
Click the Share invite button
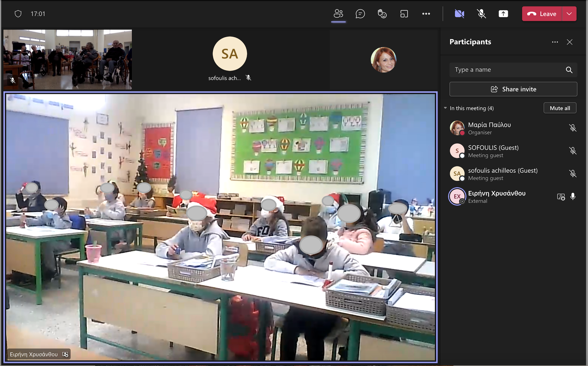[x=513, y=89]
